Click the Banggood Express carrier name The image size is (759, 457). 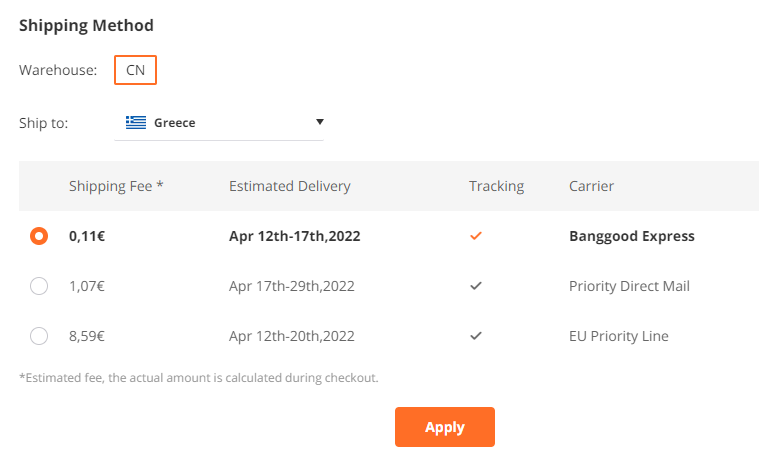[632, 236]
